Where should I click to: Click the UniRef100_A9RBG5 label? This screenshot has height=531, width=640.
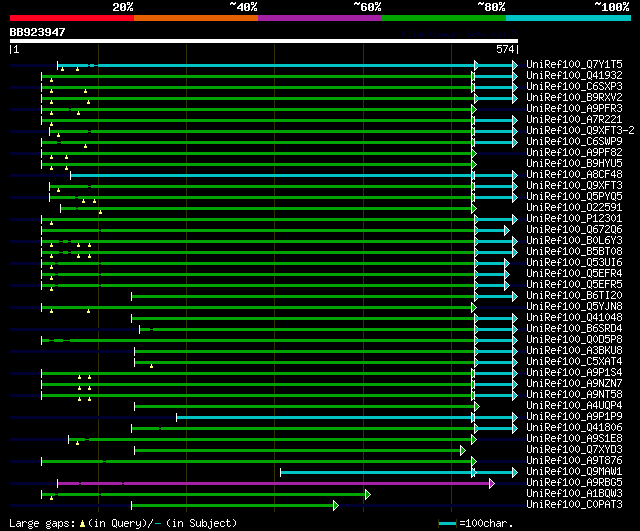[x=574, y=483]
